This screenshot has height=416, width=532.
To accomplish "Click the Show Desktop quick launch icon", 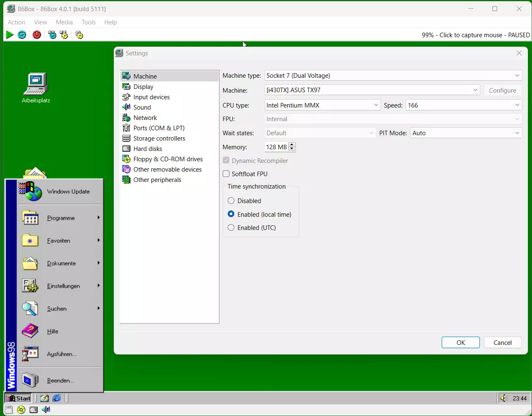I will (44, 398).
